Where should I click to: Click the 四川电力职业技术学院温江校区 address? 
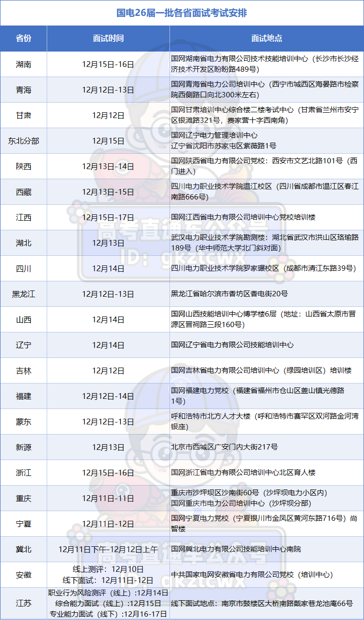(x=265, y=192)
